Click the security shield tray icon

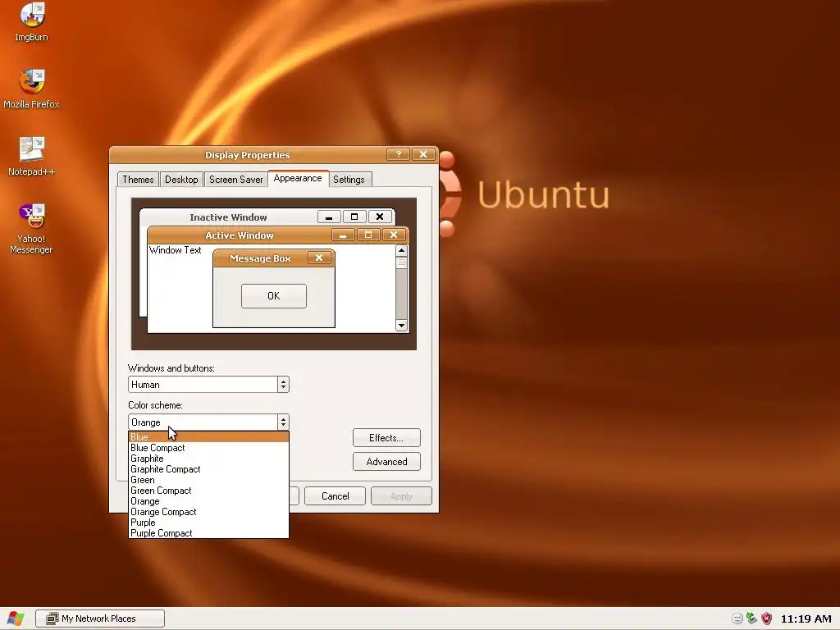[x=767, y=619]
